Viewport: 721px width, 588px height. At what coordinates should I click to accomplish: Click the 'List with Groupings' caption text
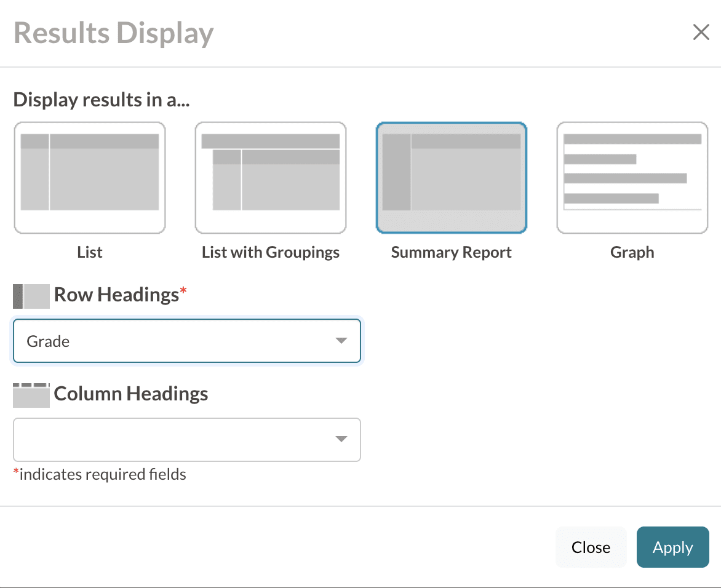(271, 252)
